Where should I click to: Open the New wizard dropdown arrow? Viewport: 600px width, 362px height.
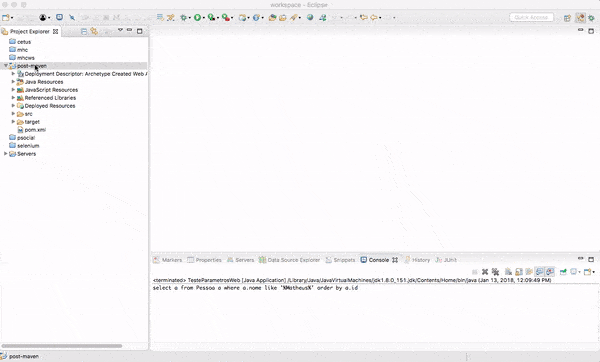(12, 18)
